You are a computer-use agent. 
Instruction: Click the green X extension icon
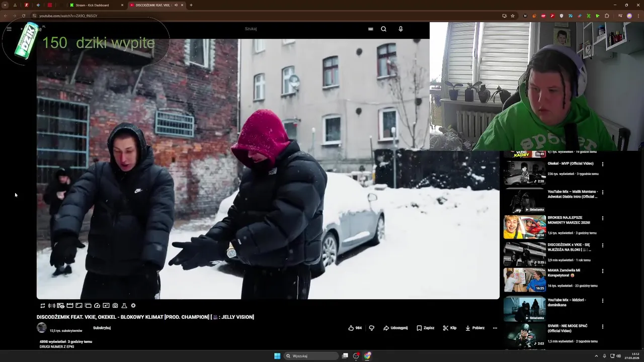tap(588, 16)
